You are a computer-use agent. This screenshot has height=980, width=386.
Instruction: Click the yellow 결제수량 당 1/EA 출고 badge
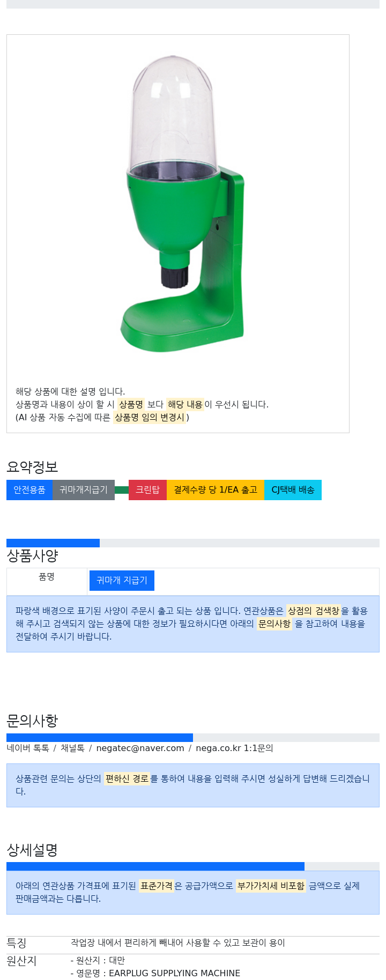(216, 490)
